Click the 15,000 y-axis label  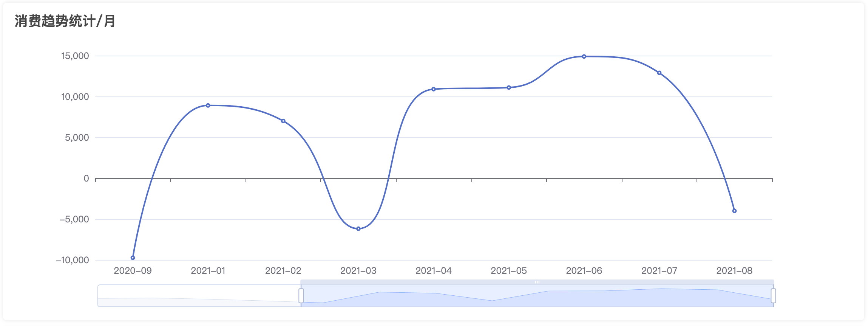point(75,56)
